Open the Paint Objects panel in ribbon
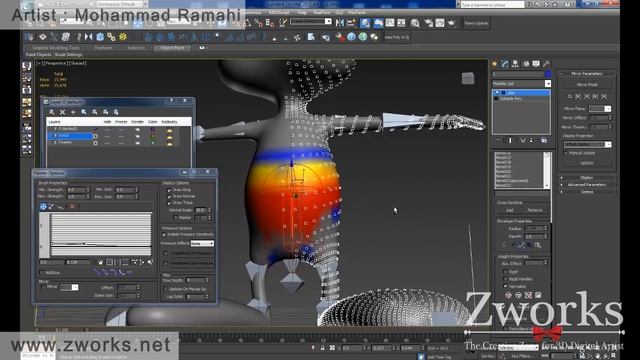 38,54
